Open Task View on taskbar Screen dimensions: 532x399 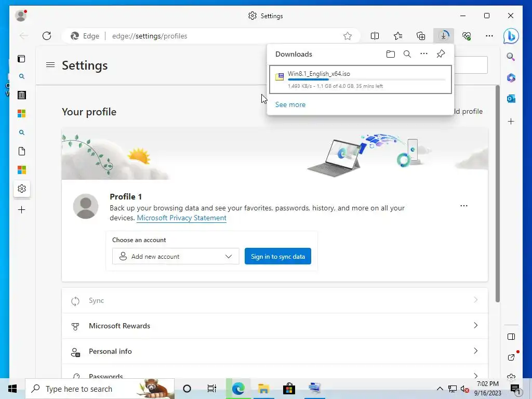click(x=212, y=389)
